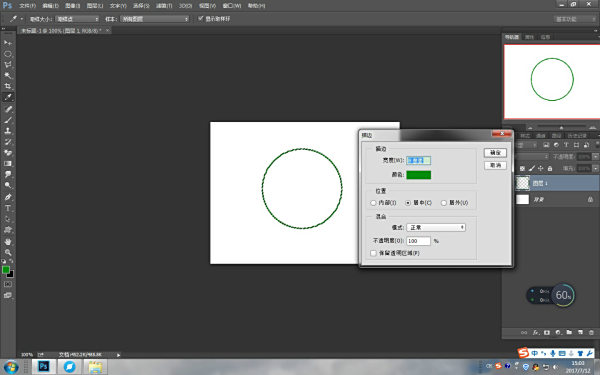Open layer opacity slider dropdown
The width and height of the screenshot is (600, 375).
595,157
